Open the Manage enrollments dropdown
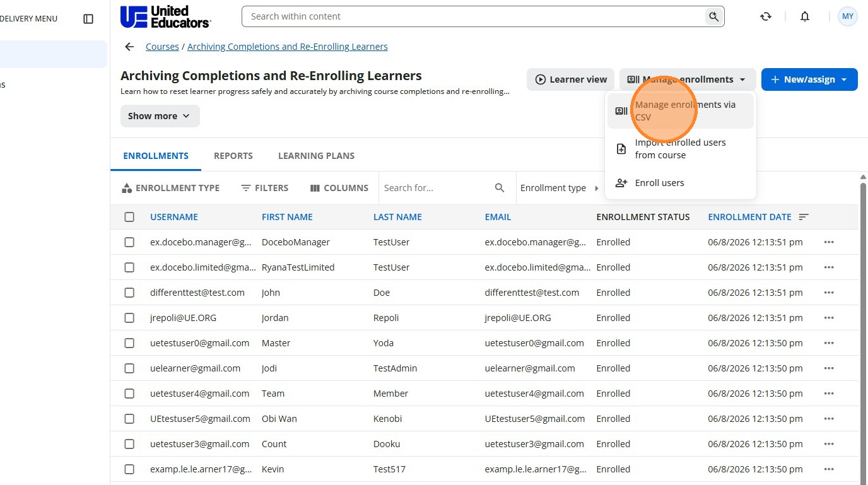The image size is (868, 485). point(688,79)
